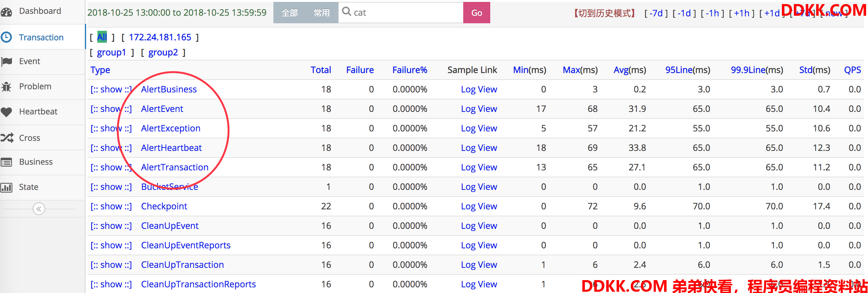The width and height of the screenshot is (868, 293).
Task: Sort table by Failure column
Action: pyautogui.click(x=360, y=70)
